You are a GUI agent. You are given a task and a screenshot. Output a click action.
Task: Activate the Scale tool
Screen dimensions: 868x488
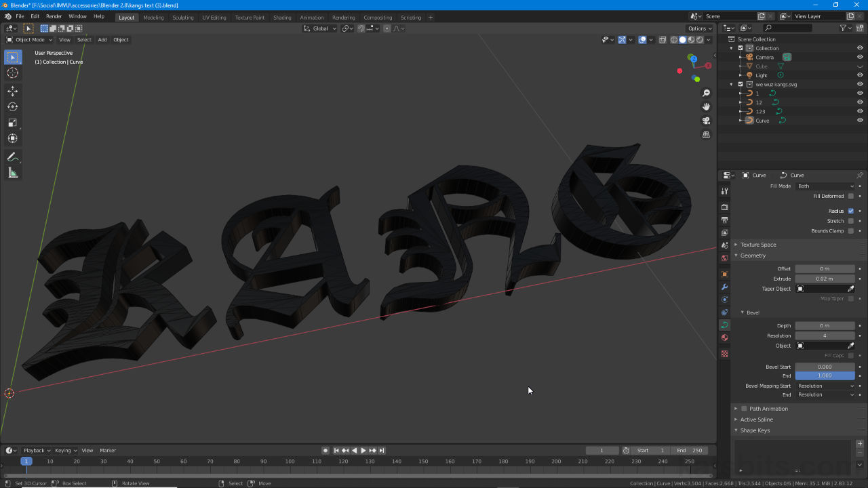click(13, 122)
